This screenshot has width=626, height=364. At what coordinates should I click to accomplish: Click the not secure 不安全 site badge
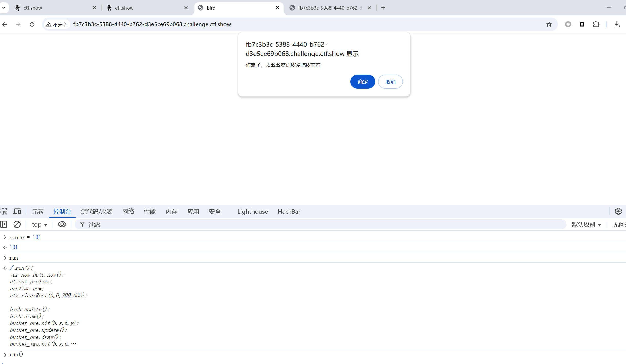(x=57, y=24)
